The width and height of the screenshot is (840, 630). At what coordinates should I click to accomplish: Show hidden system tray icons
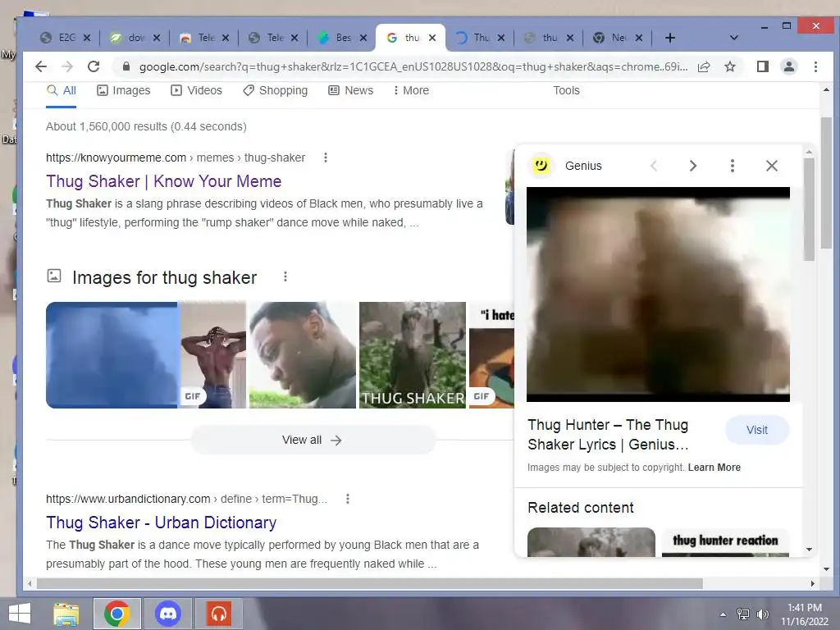pyautogui.click(x=724, y=614)
